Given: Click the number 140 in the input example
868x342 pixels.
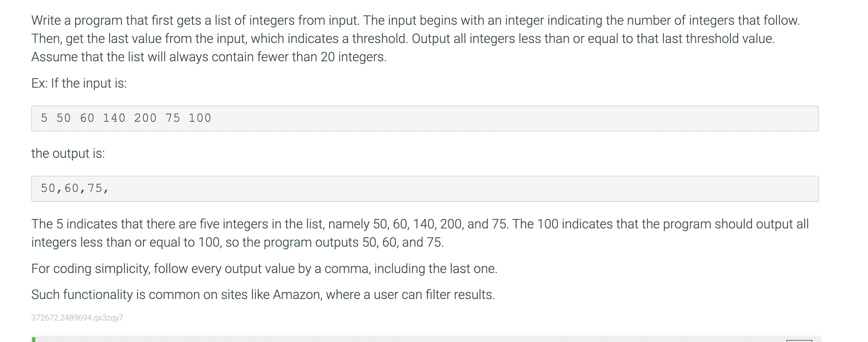Looking at the screenshot, I should (114, 118).
